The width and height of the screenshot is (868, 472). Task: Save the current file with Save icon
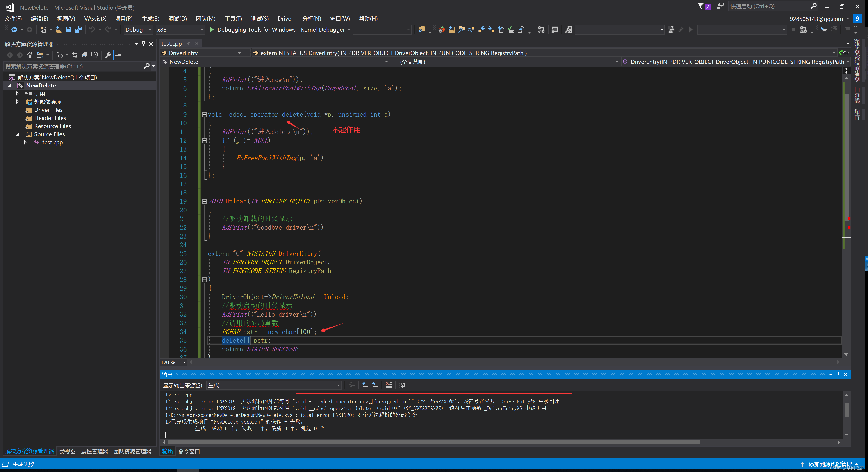coord(68,30)
